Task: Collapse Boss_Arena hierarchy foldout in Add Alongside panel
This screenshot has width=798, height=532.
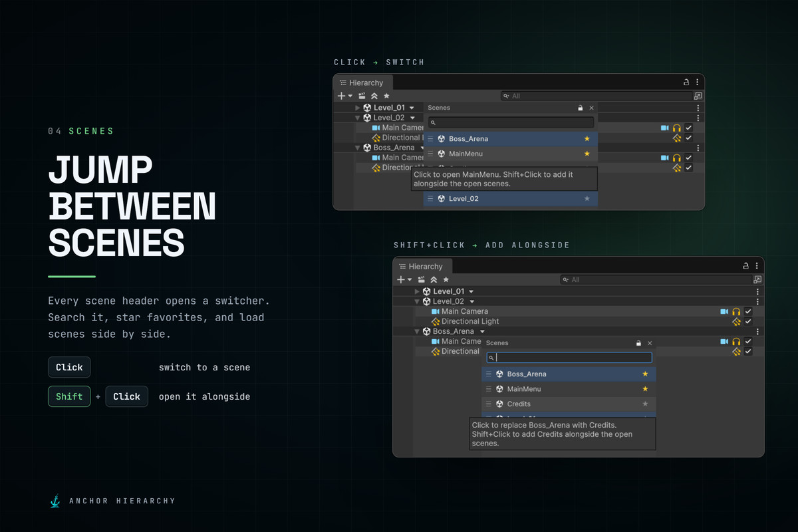Action: tap(418, 331)
